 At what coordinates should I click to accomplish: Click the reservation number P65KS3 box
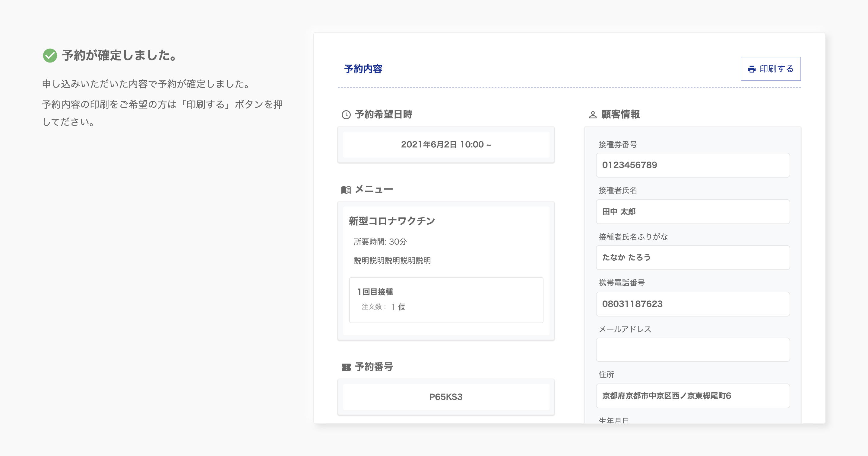(446, 397)
